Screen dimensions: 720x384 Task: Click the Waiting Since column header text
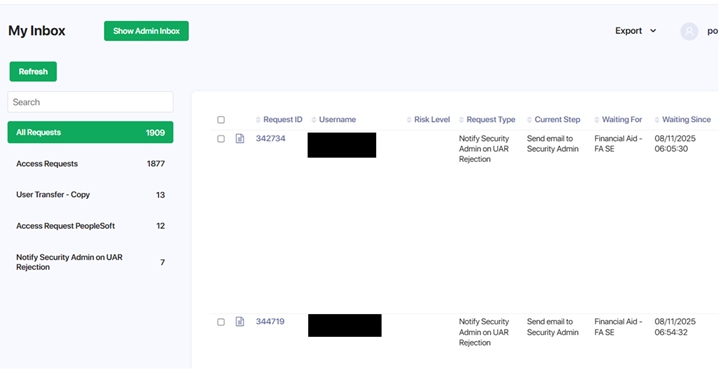[x=686, y=119]
